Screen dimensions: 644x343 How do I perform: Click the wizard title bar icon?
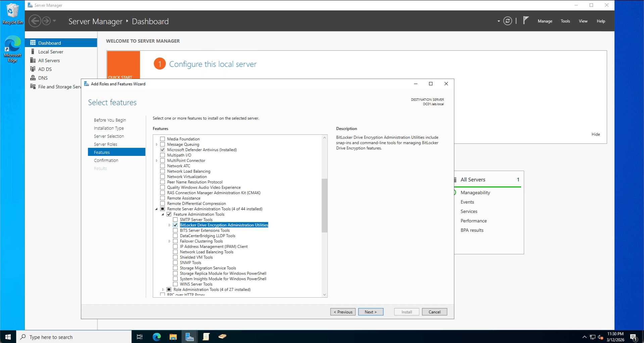[87, 84]
